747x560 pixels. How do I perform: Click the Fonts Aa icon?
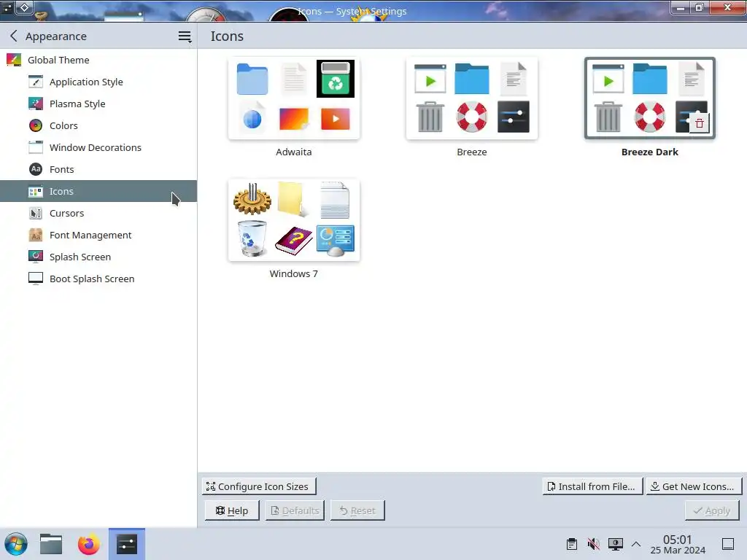(x=36, y=169)
